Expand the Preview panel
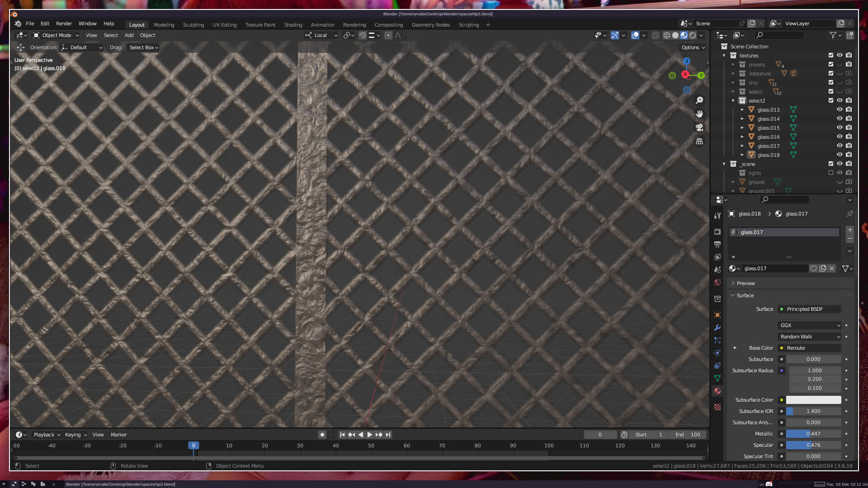The height and width of the screenshot is (488, 868). 745,283
